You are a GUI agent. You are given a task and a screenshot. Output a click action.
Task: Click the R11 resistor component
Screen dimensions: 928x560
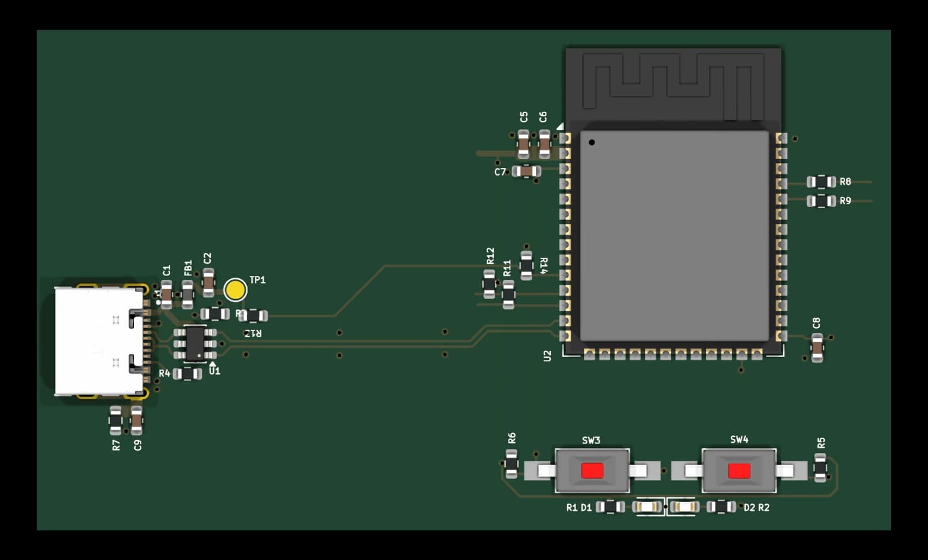point(508,294)
